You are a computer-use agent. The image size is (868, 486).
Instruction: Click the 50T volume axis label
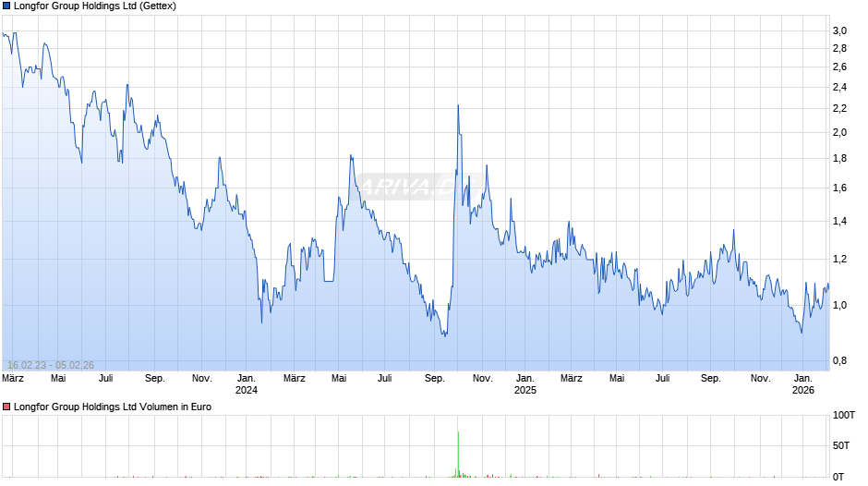click(841, 445)
